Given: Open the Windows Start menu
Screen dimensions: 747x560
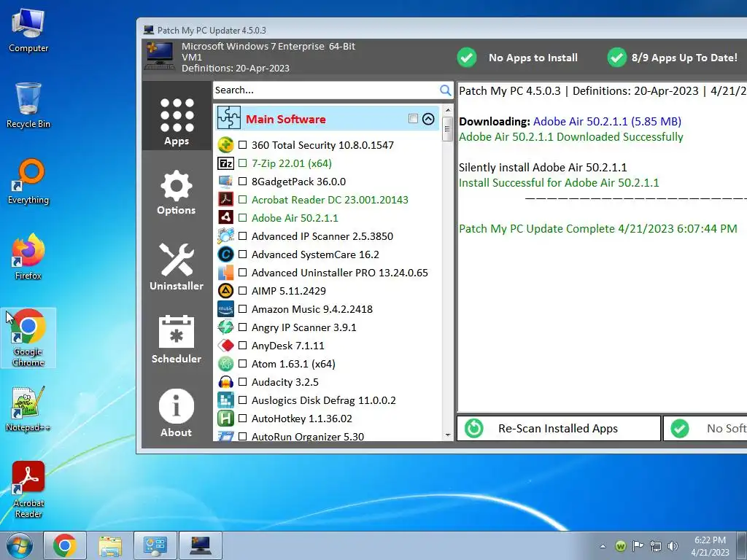Looking at the screenshot, I should pyautogui.click(x=20, y=545).
